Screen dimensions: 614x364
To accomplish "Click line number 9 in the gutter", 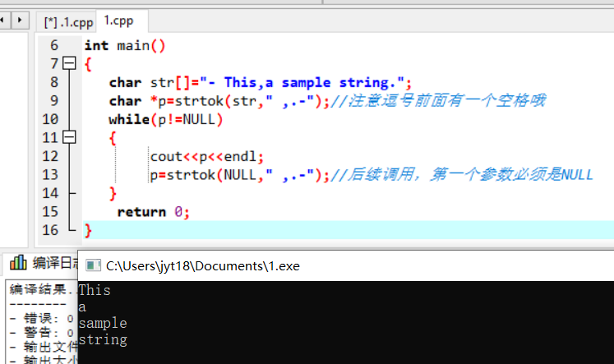I will [x=54, y=100].
